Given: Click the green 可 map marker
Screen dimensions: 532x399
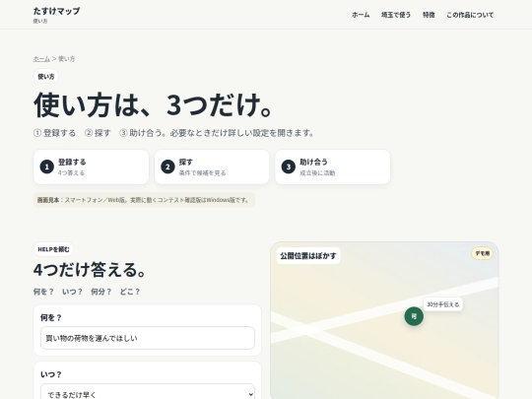Looking at the screenshot, I should 414,316.
